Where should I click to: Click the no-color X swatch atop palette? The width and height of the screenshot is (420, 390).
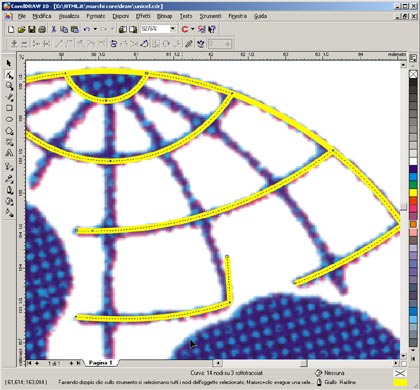(413, 74)
